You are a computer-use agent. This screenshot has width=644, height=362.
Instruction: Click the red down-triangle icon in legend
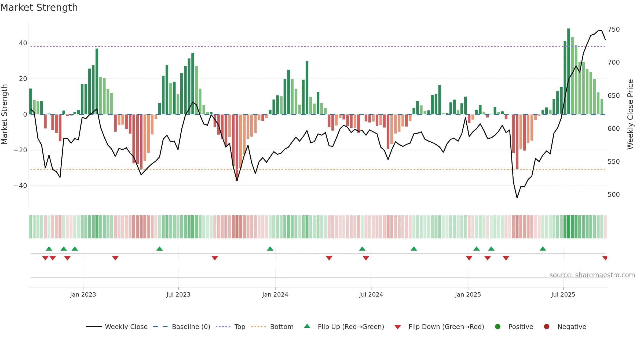(x=398, y=327)
